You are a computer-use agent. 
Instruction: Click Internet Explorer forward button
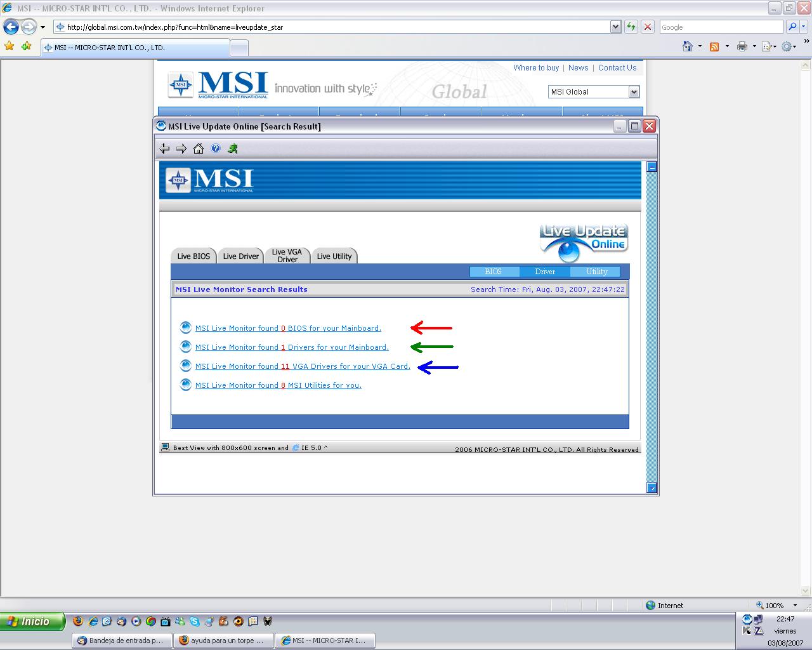tap(29, 27)
